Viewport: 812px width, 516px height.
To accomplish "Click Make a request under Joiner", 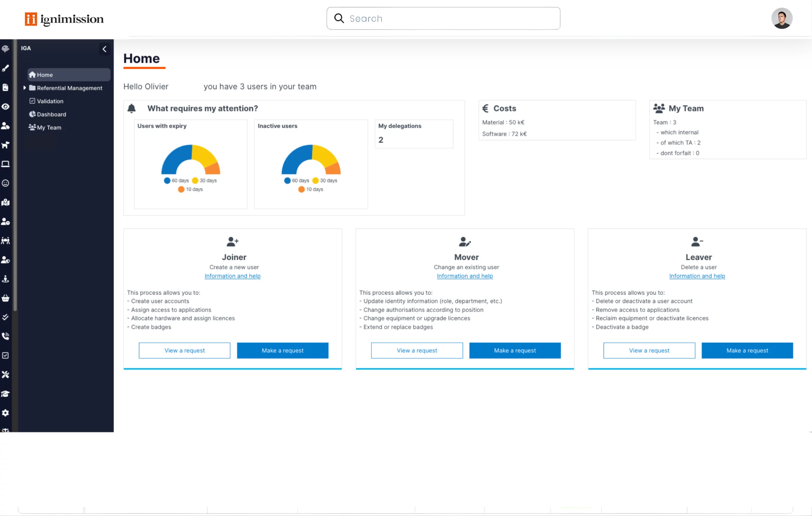I will (x=282, y=351).
